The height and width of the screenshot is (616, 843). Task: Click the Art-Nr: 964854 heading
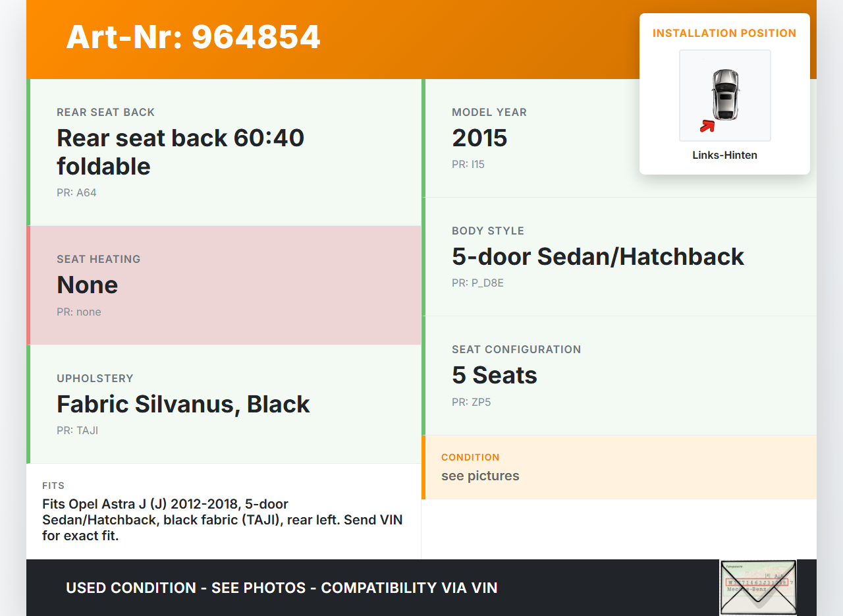[193, 37]
